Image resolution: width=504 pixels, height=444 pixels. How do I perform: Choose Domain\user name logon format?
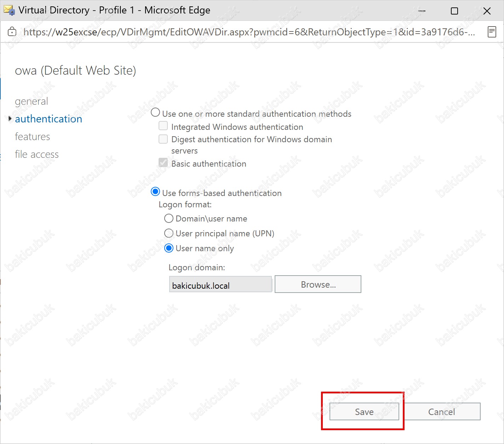tap(169, 219)
